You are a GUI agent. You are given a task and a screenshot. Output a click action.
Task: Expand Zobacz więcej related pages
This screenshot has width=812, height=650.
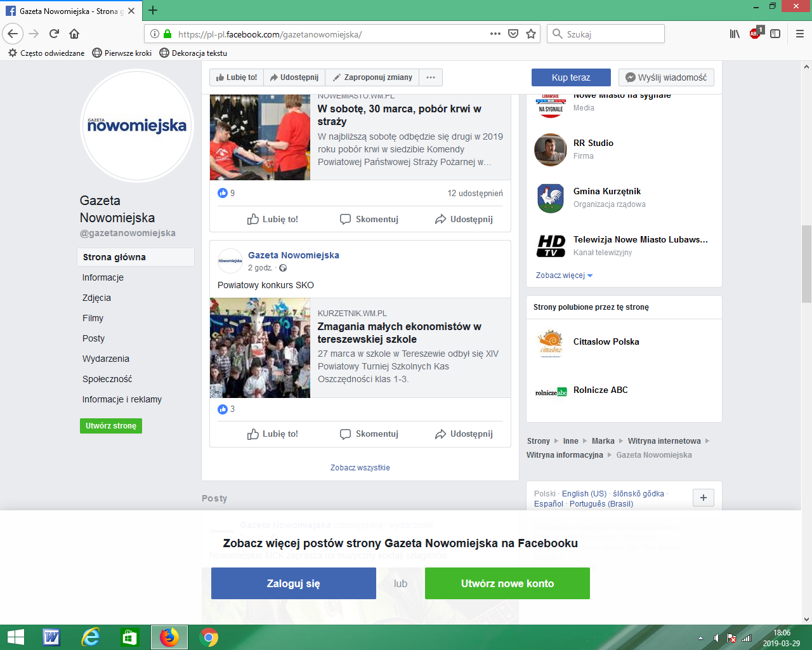(x=564, y=275)
